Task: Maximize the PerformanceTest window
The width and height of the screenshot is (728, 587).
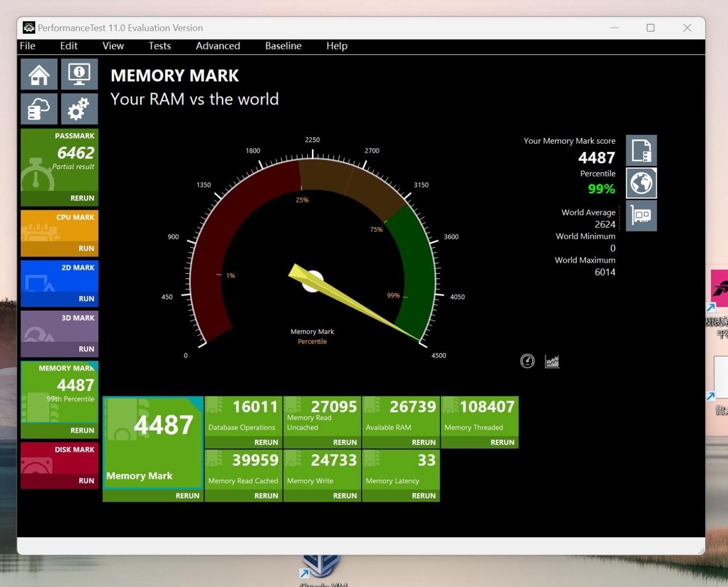Action: click(x=650, y=27)
